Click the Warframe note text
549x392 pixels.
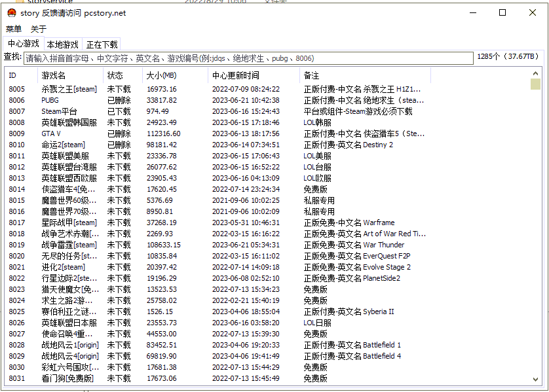point(379,223)
